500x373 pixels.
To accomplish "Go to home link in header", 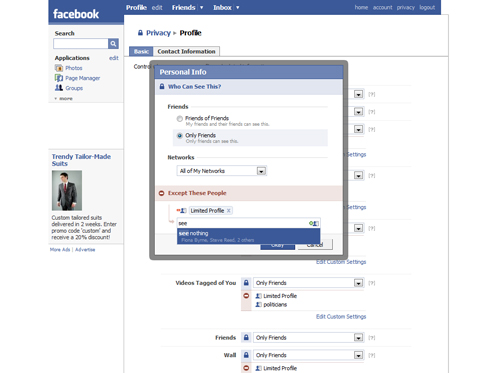I will tap(361, 7).
